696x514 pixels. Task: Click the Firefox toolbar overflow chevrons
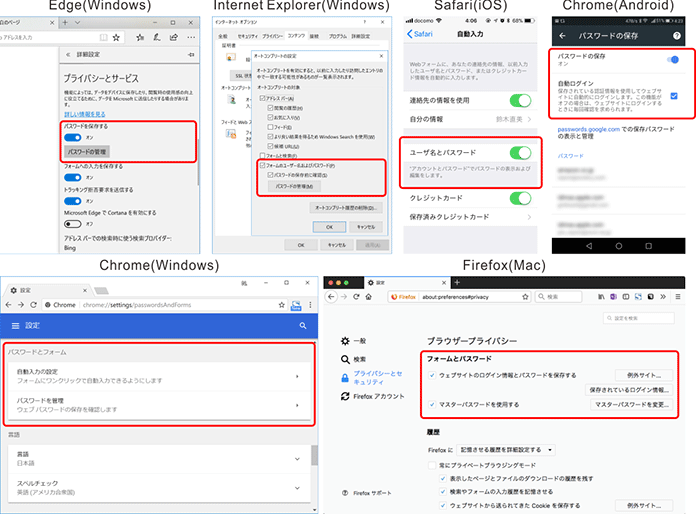(x=663, y=297)
